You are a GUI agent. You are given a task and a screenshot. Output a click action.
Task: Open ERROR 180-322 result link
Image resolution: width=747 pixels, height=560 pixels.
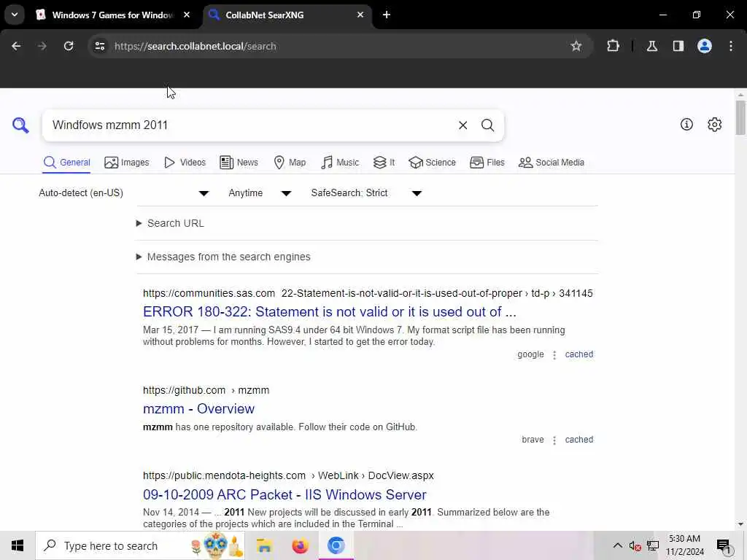pyautogui.click(x=329, y=311)
